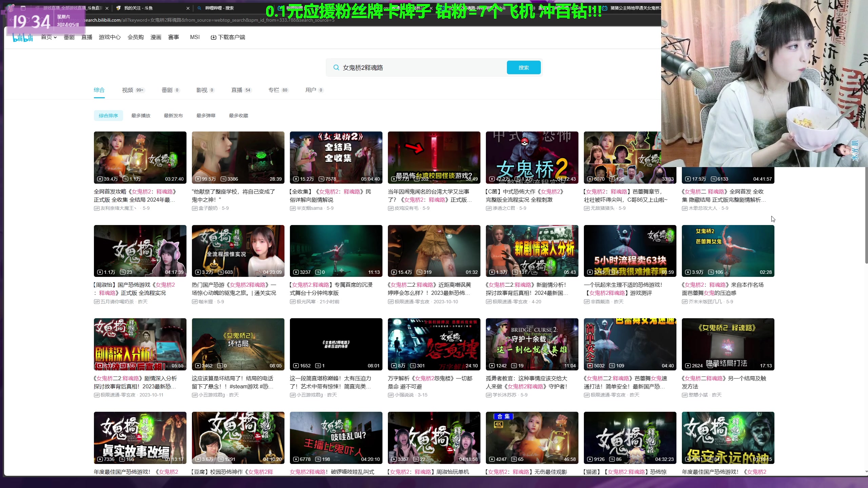Viewport: 868px width, 488px height.
Task: Select the 最多弹幕 sort option
Action: (x=206, y=116)
